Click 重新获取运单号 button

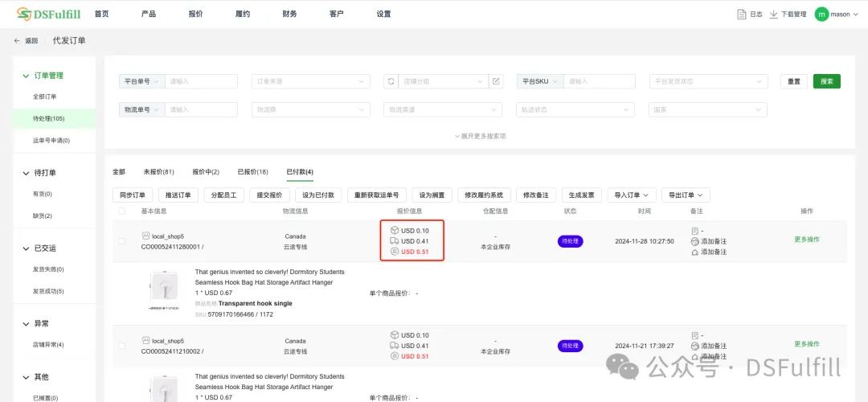point(377,195)
